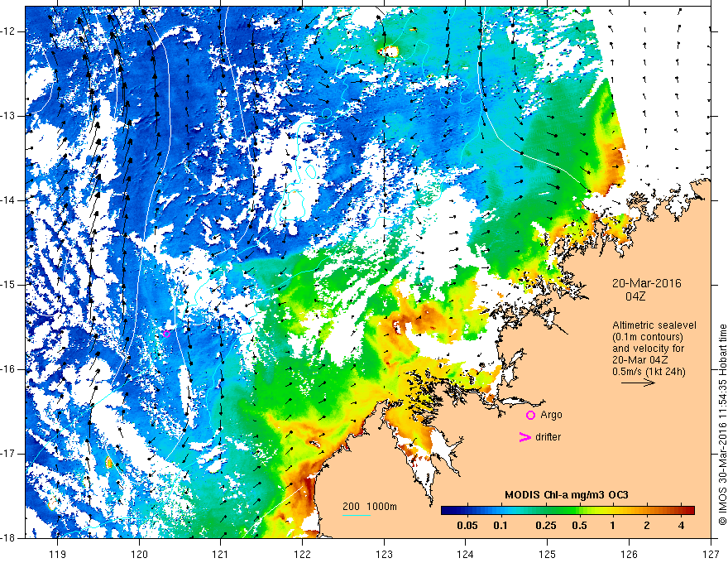
Task: Click the longitude axis label '124'
Action: 466,554
